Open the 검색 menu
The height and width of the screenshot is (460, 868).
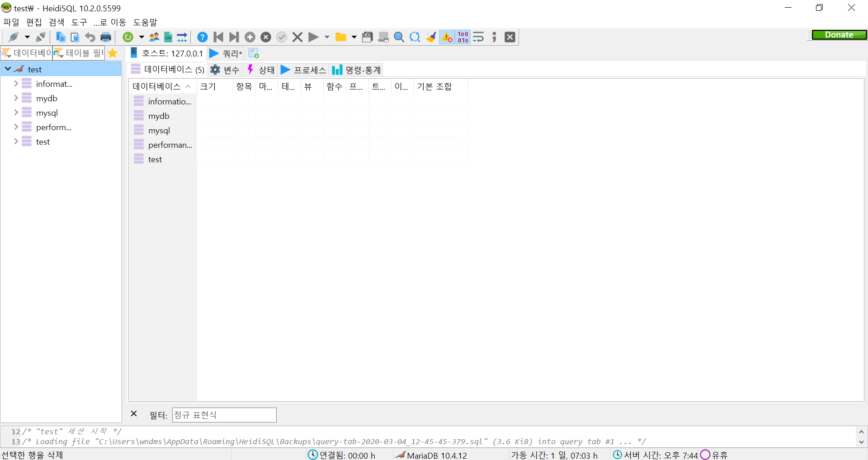point(57,22)
